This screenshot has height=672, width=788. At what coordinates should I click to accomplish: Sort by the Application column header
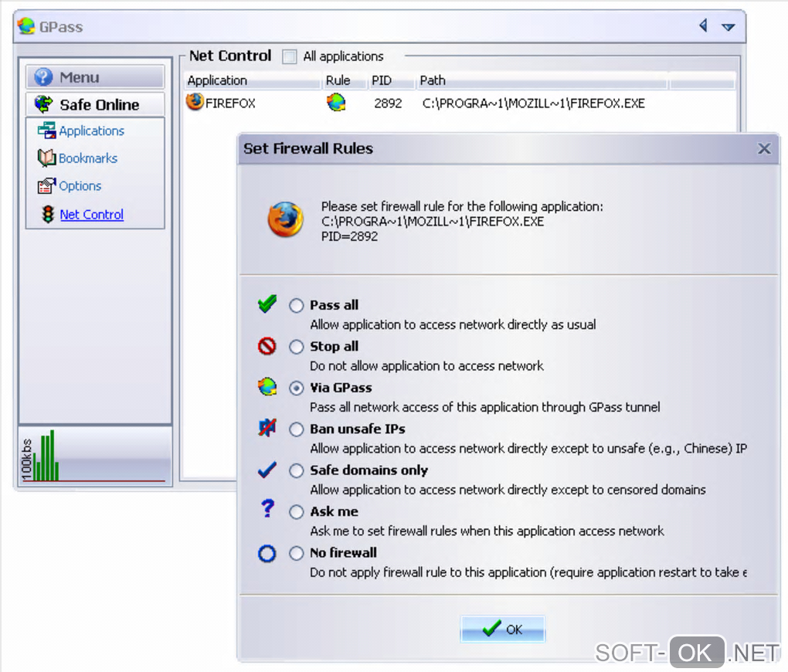(x=253, y=80)
